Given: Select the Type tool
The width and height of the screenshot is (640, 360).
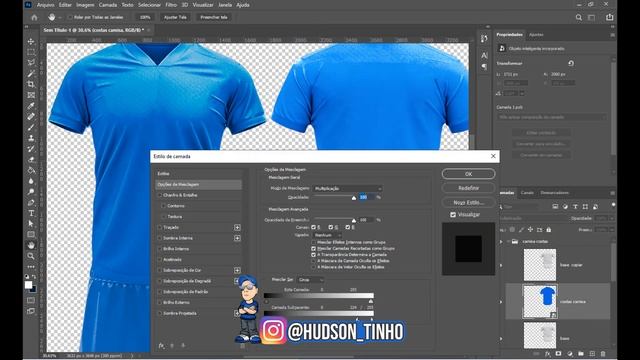Looking at the screenshot, I should (31, 213).
